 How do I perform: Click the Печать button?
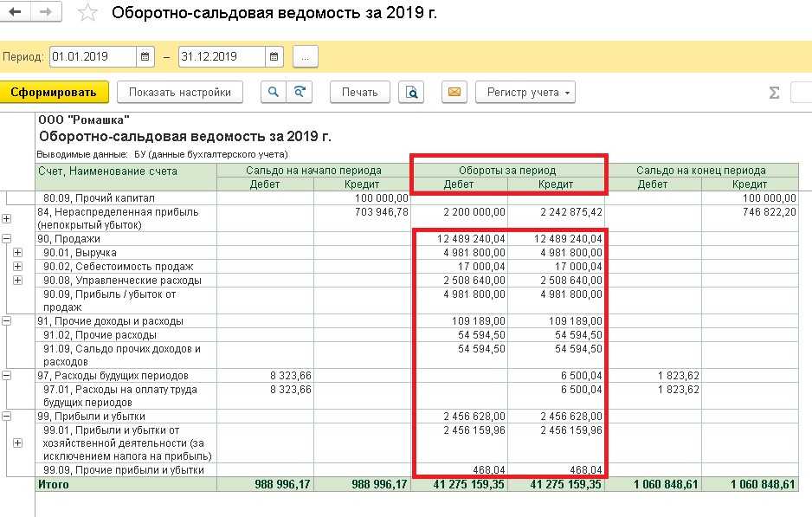pos(359,92)
